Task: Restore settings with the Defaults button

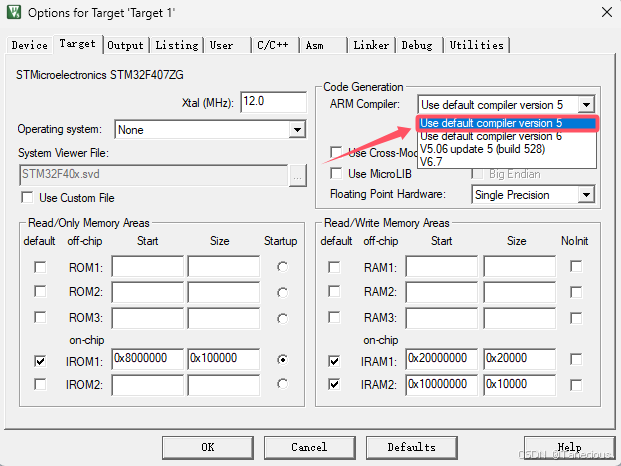Action: 412,447
